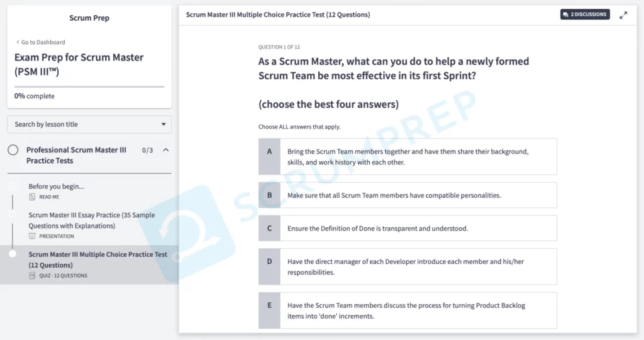This screenshot has width=644, height=340.
Task: Click the Presentation type icon
Action: [32, 236]
